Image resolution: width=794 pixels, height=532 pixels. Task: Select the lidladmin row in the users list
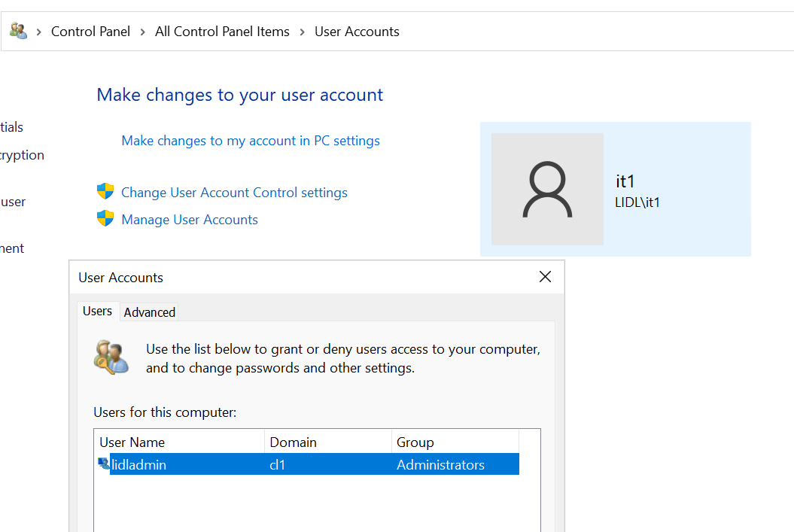point(226,464)
